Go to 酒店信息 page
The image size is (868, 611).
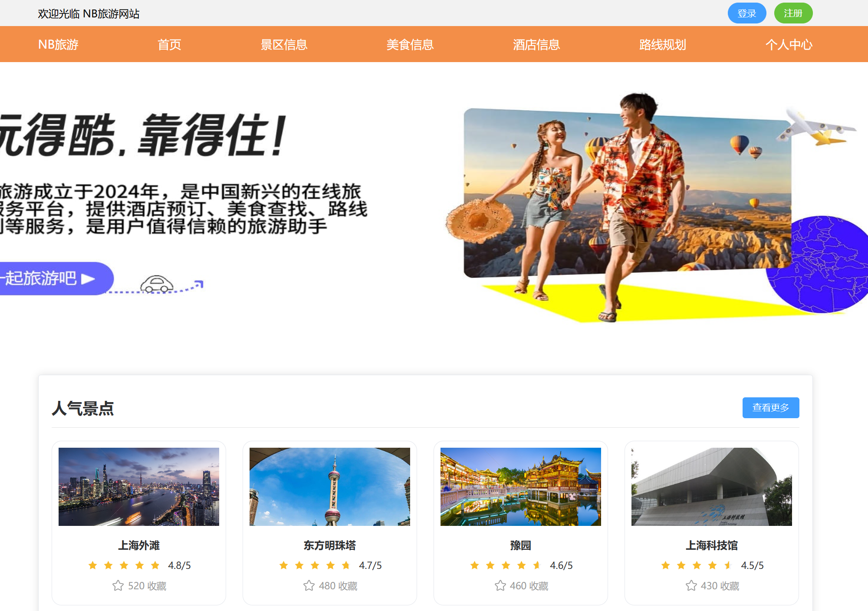[x=536, y=44]
